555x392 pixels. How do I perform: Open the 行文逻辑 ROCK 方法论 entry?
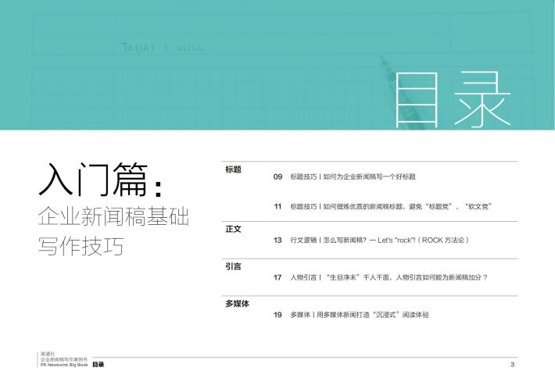(x=378, y=240)
